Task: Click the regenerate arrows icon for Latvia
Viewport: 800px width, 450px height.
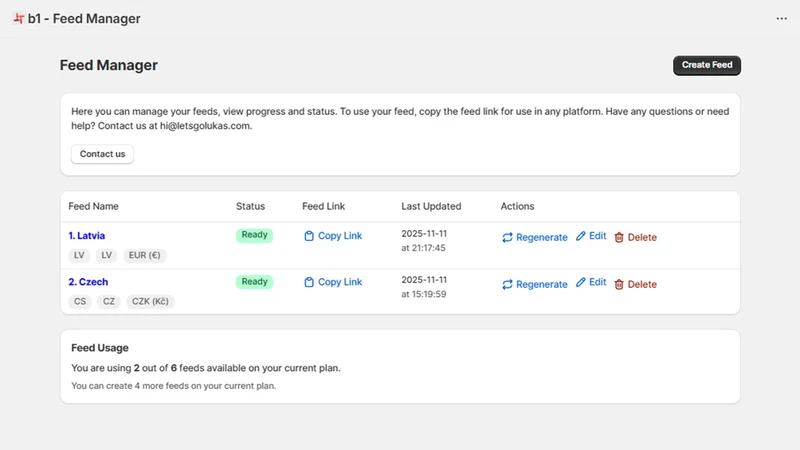Action: [507, 237]
